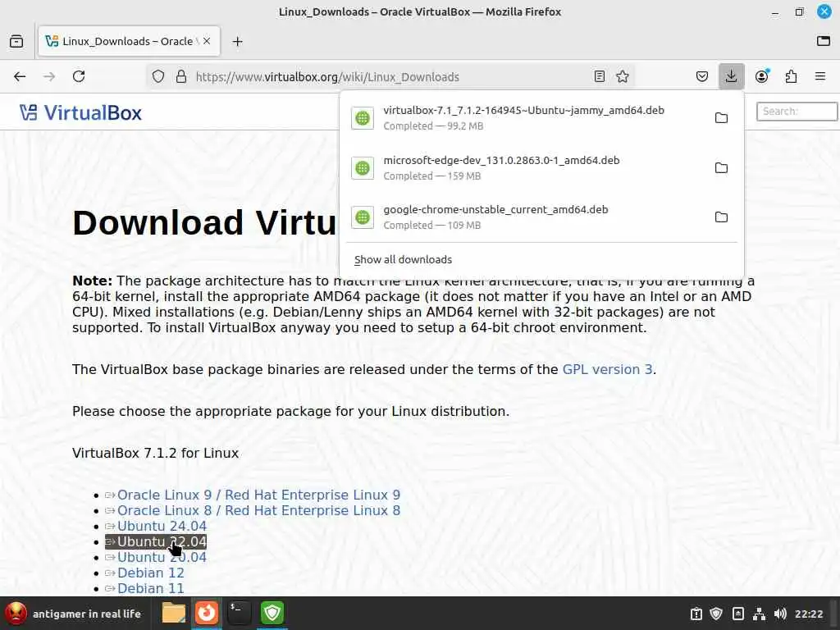The image size is (840, 630).
Task: Click Show all downloads
Action: coord(403,260)
